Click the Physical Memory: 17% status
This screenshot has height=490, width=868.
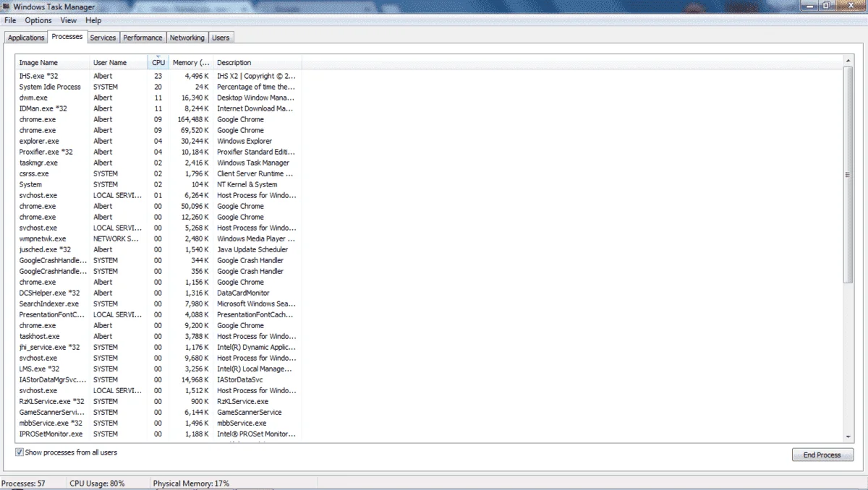click(x=191, y=483)
